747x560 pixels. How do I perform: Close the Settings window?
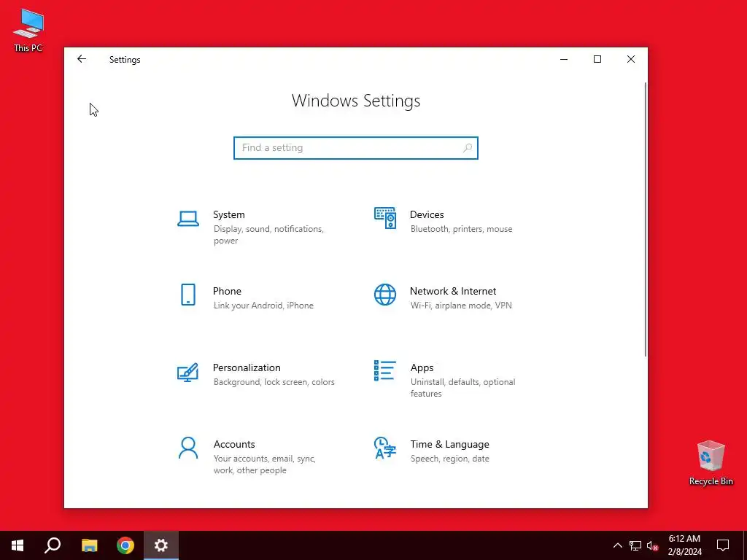pyautogui.click(x=631, y=59)
